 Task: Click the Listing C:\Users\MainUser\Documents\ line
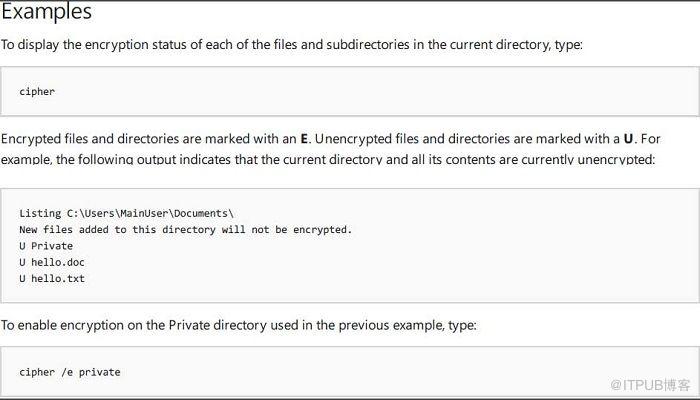point(126,213)
